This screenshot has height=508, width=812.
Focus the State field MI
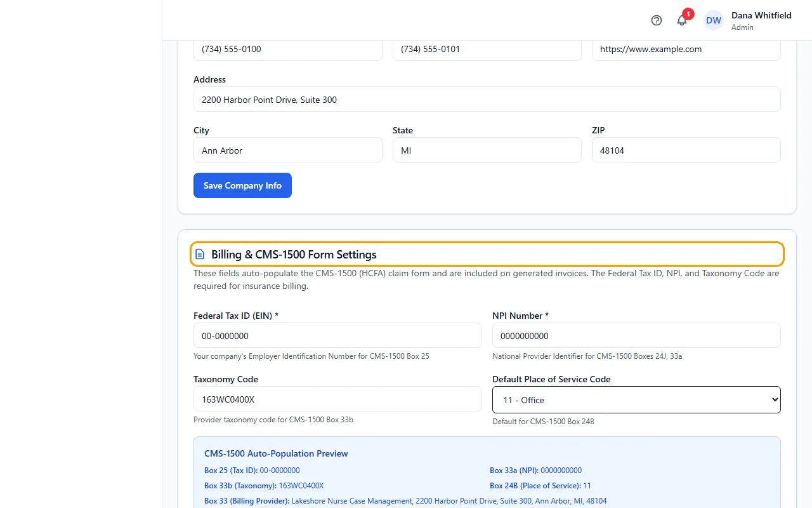pos(487,150)
